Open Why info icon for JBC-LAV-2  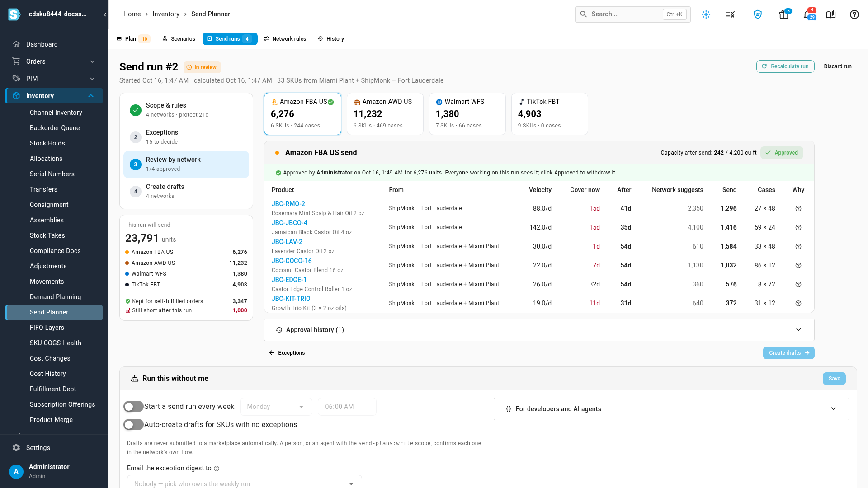pyautogui.click(x=798, y=247)
